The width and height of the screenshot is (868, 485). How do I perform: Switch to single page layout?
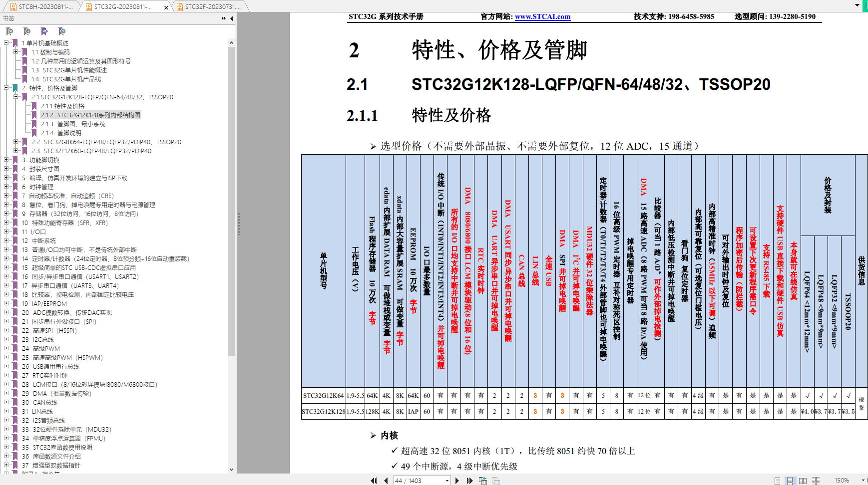777,481
